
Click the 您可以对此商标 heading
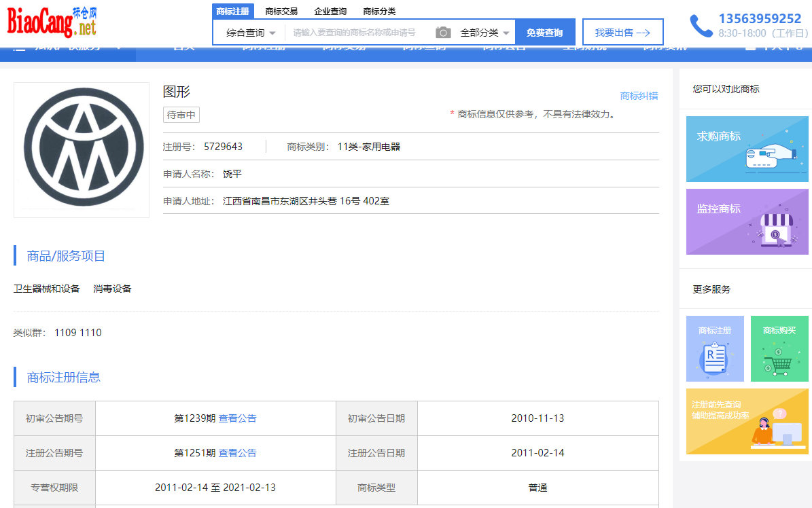click(x=726, y=89)
